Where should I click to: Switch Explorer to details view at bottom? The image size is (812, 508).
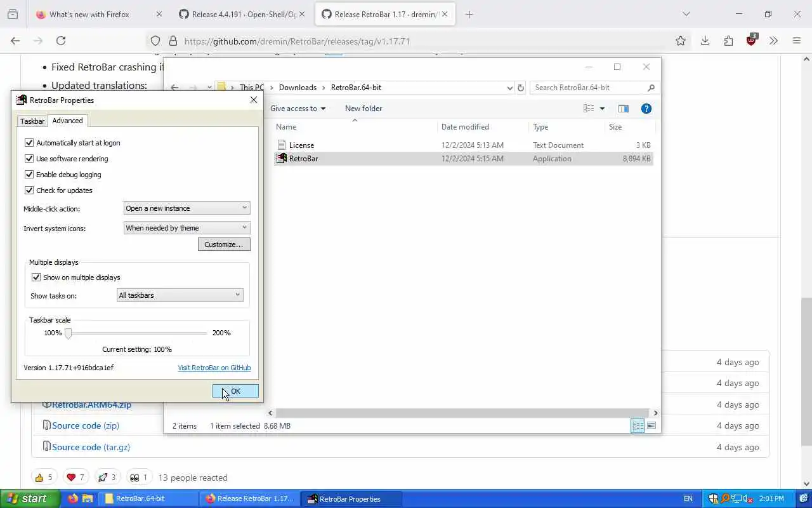(x=638, y=426)
